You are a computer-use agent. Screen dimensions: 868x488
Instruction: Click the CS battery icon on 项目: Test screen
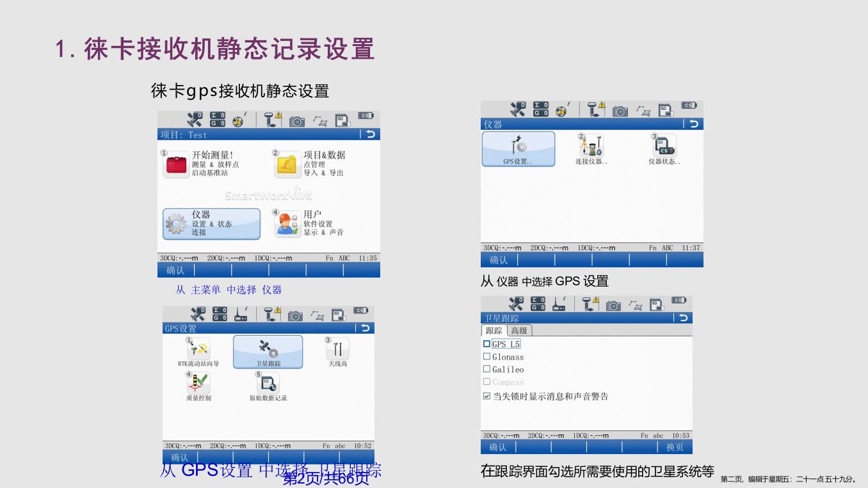(365, 116)
